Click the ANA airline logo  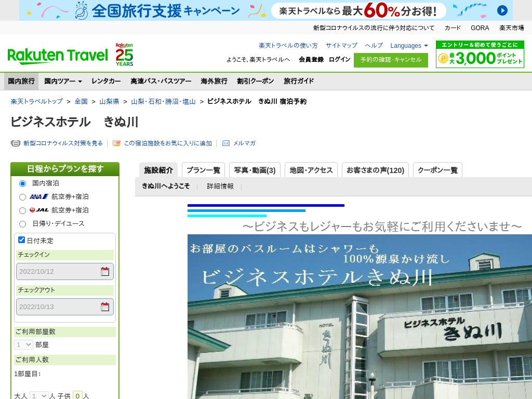[x=39, y=196]
